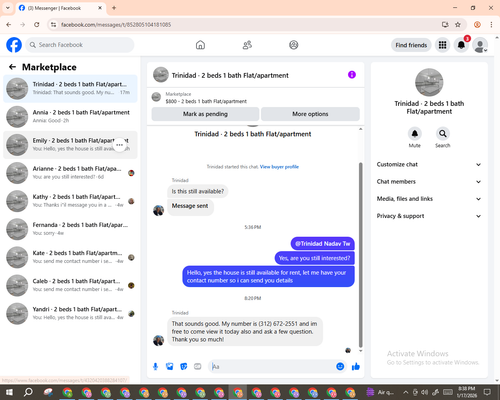Go back using Marketplace arrow
This screenshot has width=500, height=400.
[12, 67]
